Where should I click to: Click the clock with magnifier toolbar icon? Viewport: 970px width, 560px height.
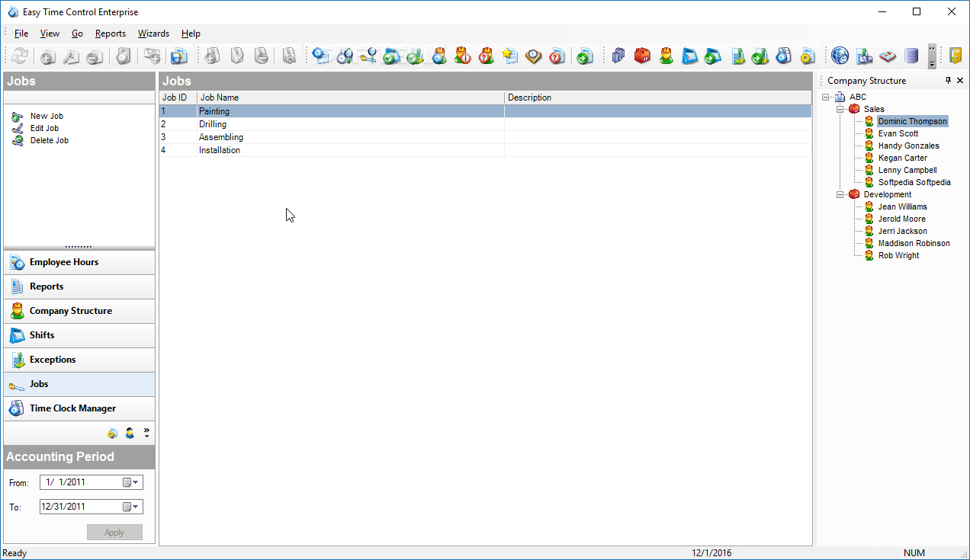[x=345, y=56]
